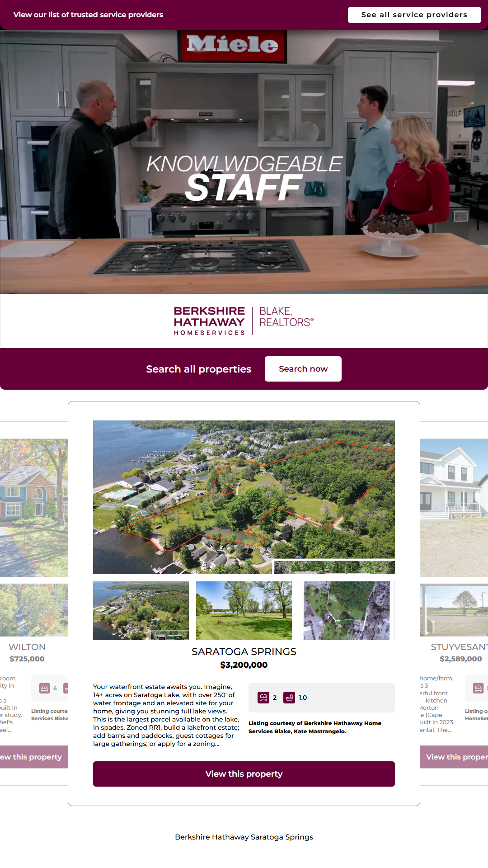Click the Blake, Realtors logo text
This screenshot has height=868, width=488.
[286, 317]
